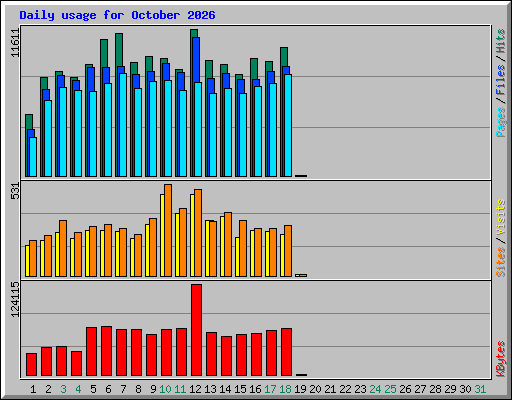Click the Files legend label
Screen dimensions: 512x400
[501, 80]
